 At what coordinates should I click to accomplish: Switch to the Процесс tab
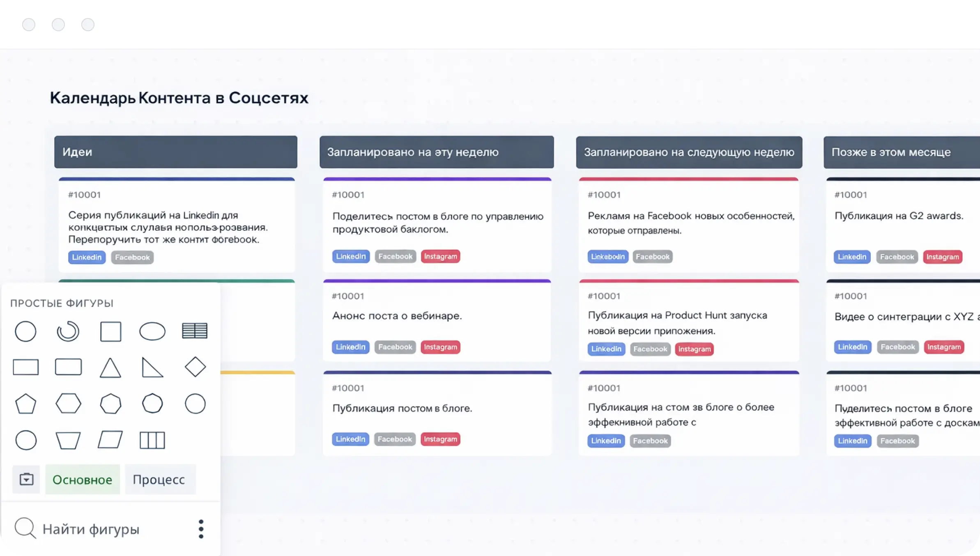point(159,480)
